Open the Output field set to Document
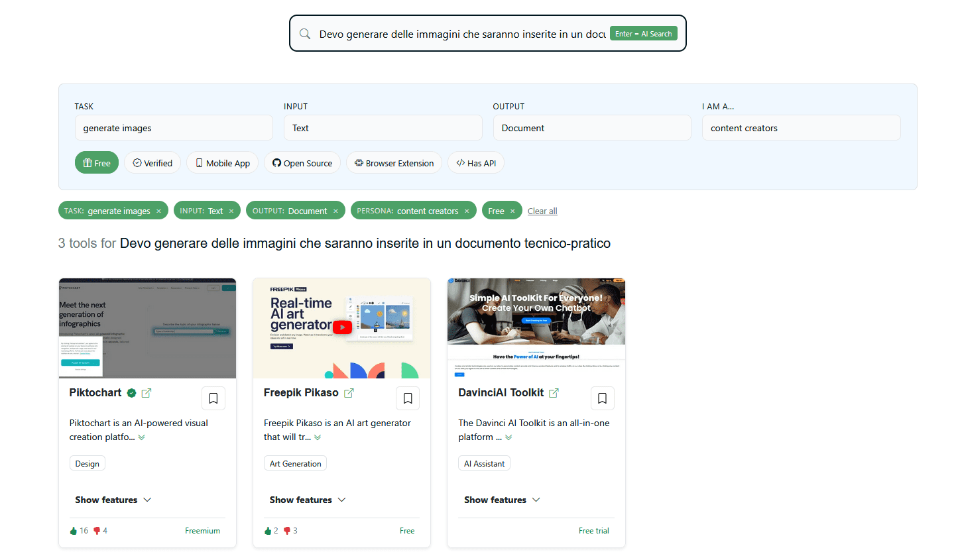This screenshot has width=958, height=560. click(x=592, y=128)
